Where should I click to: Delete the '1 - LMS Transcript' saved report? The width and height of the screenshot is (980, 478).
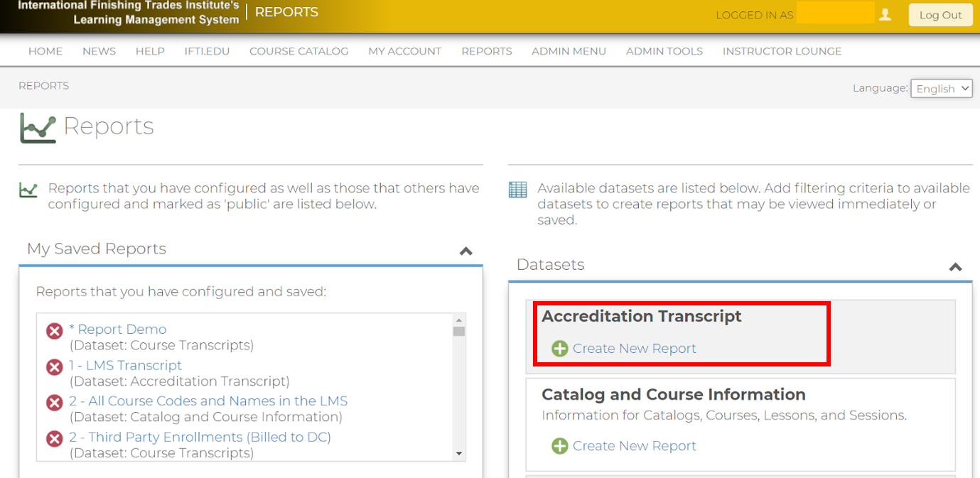coord(55,367)
